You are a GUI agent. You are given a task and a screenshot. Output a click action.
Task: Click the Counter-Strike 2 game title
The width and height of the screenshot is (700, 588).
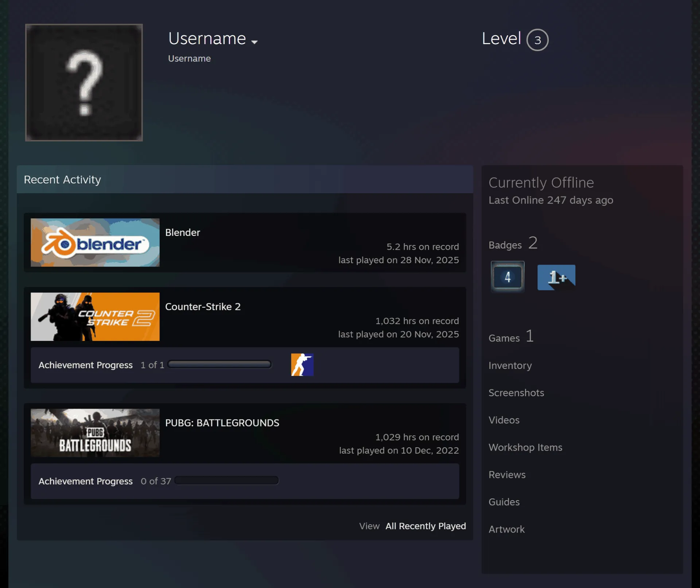[x=203, y=307]
